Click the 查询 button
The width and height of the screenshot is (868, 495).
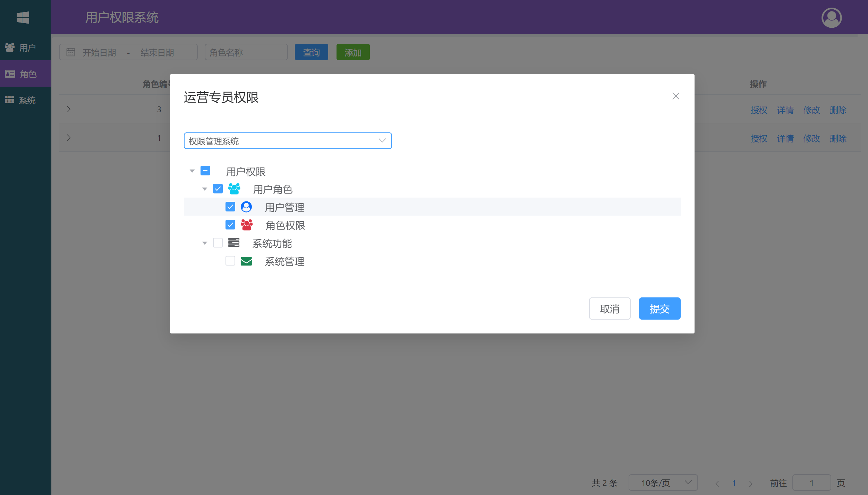tap(311, 52)
